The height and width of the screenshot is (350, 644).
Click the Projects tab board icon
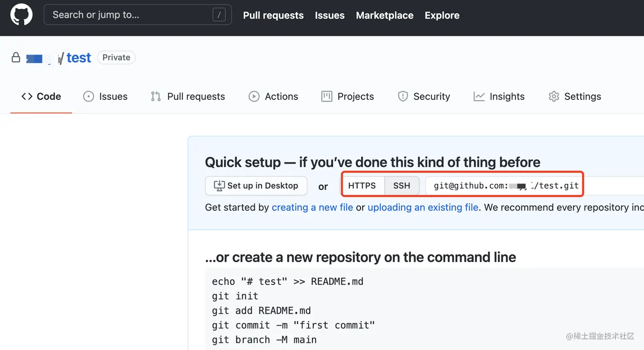(x=327, y=96)
